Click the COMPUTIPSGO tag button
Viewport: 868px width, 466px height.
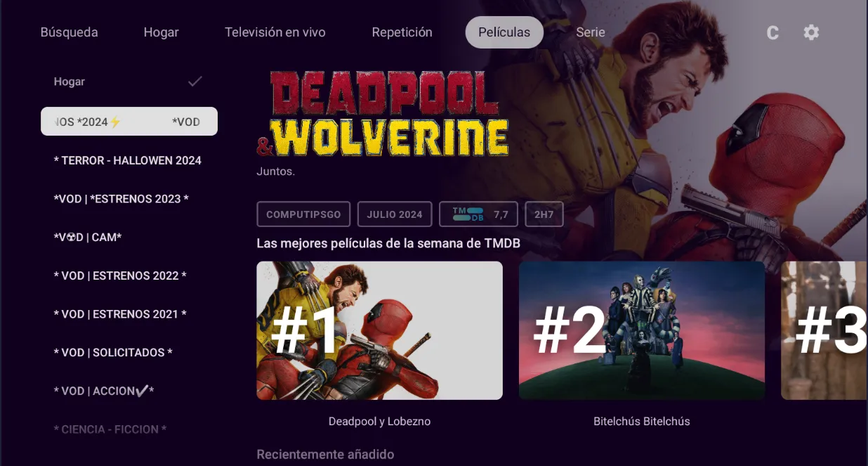[x=303, y=214]
